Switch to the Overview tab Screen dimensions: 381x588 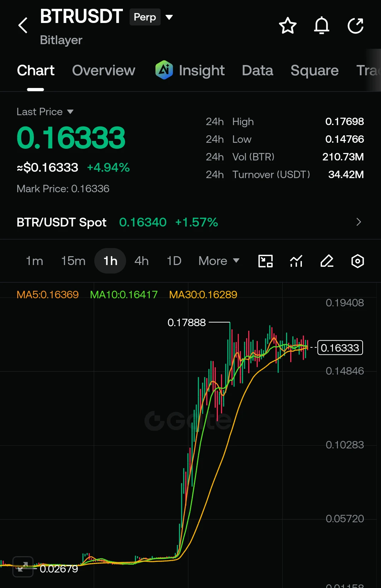(x=103, y=70)
